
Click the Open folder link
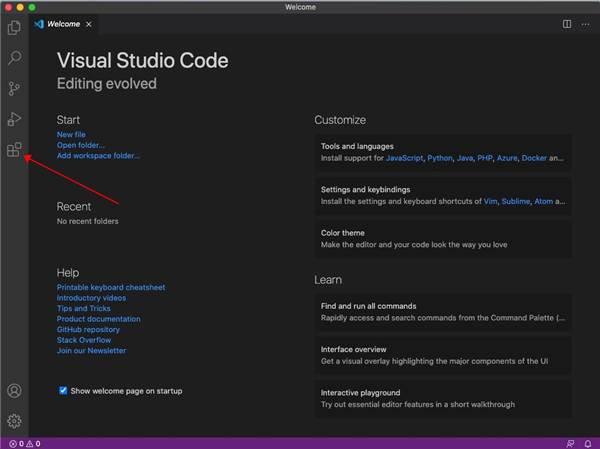(80, 145)
